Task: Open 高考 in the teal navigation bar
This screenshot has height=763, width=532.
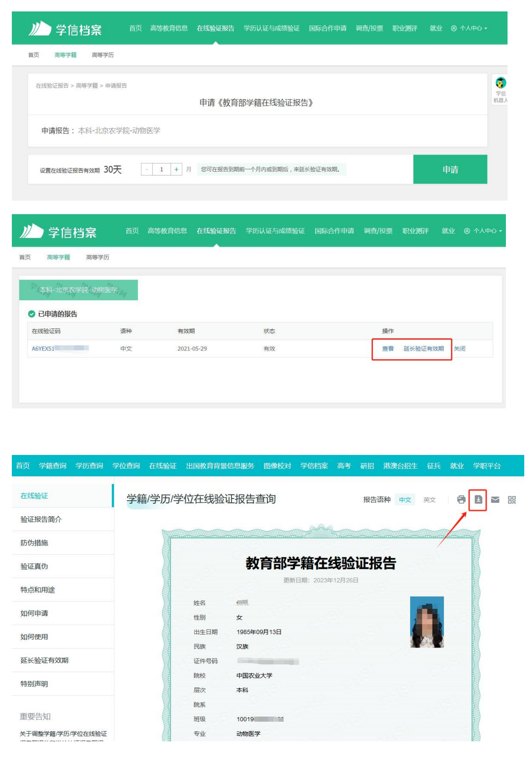Action: 344,466
